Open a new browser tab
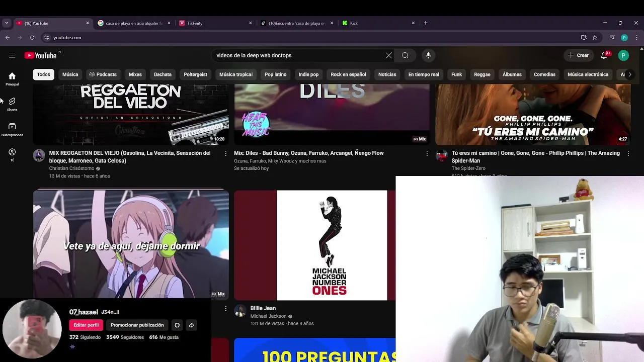The image size is (644, 362). click(x=426, y=23)
